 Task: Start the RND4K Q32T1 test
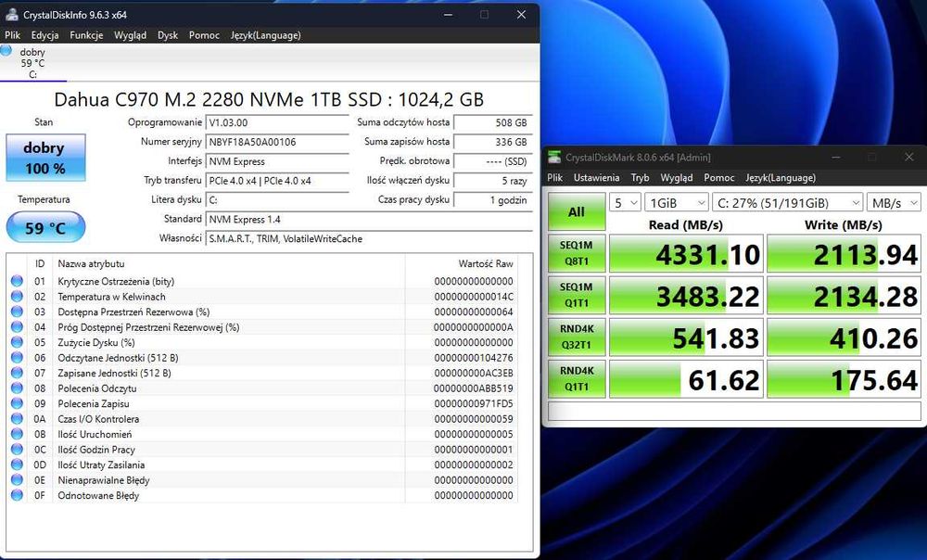[x=577, y=337]
